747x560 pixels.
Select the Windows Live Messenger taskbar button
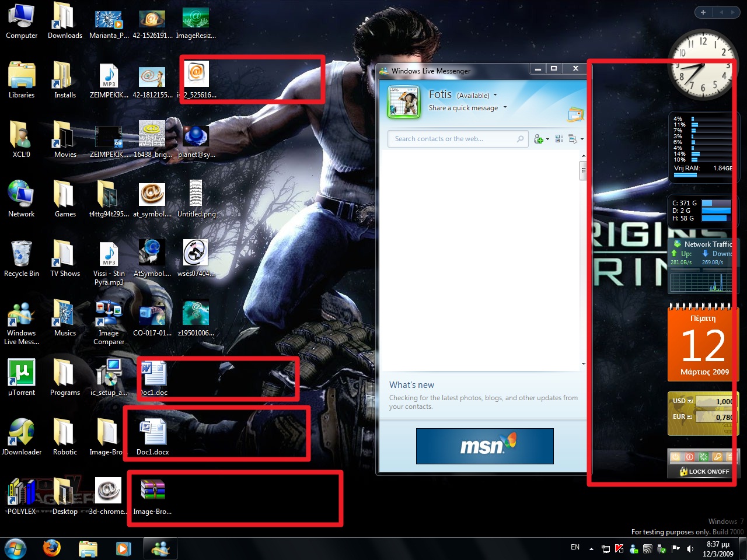pos(160,548)
